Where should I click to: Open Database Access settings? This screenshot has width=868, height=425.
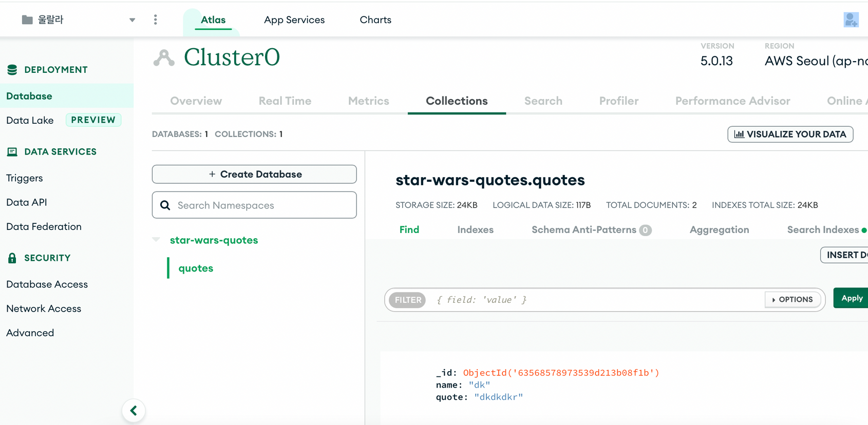pyautogui.click(x=47, y=284)
